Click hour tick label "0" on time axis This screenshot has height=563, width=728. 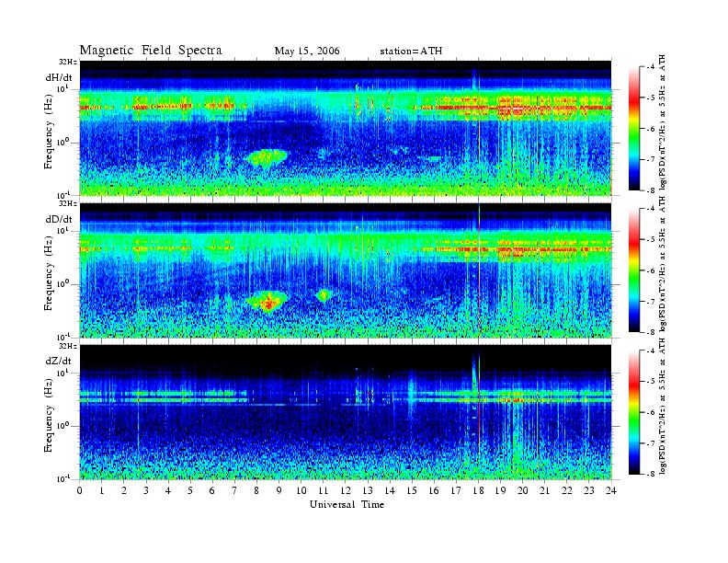[x=80, y=491]
